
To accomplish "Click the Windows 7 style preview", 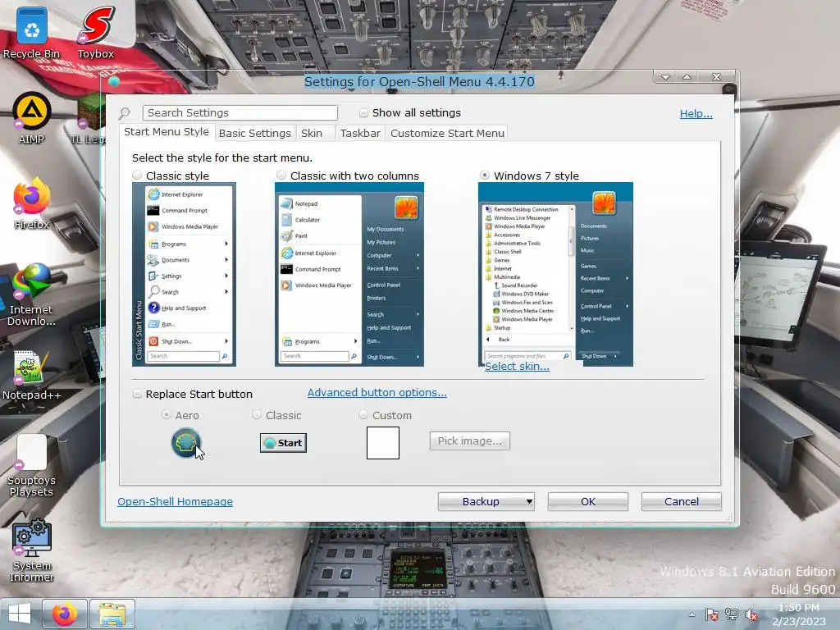I will (555, 274).
